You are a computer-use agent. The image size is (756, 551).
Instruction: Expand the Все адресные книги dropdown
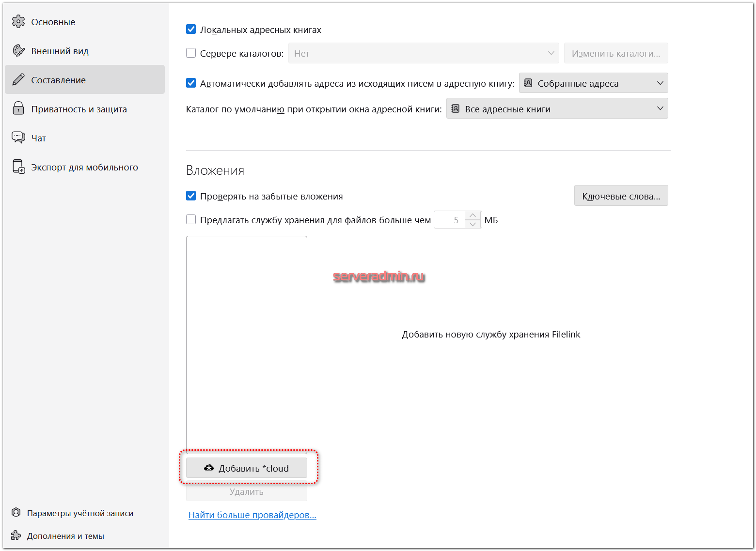(557, 109)
